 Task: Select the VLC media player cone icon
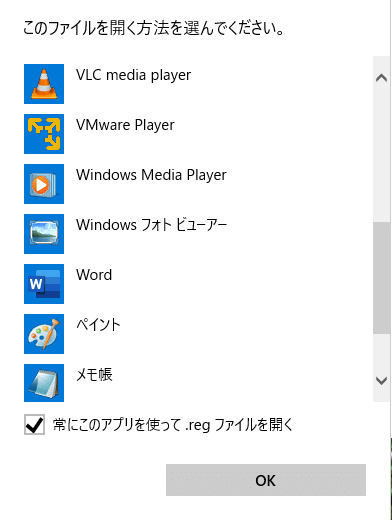click(44, 84)
